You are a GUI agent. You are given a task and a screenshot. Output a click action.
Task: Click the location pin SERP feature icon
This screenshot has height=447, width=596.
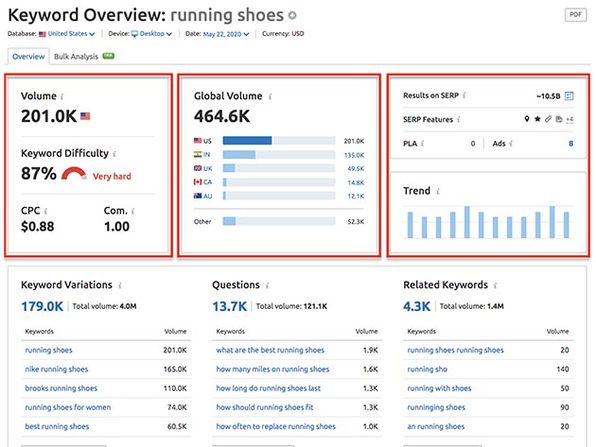(x=526, y=119)
